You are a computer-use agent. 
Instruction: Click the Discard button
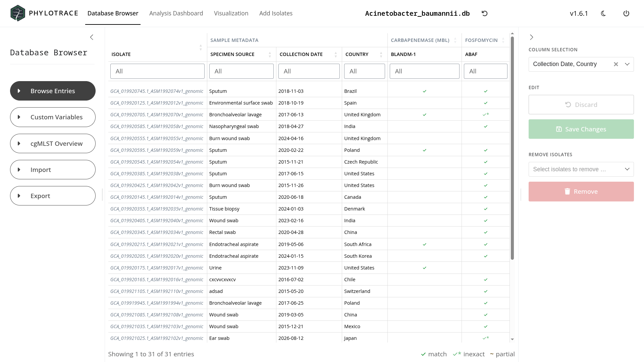581,105
